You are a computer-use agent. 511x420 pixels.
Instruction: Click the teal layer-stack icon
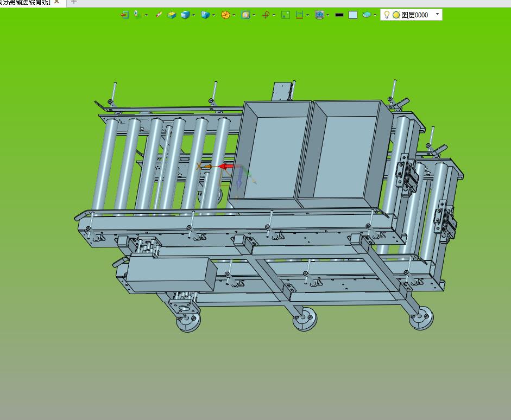tap(367, 15)
